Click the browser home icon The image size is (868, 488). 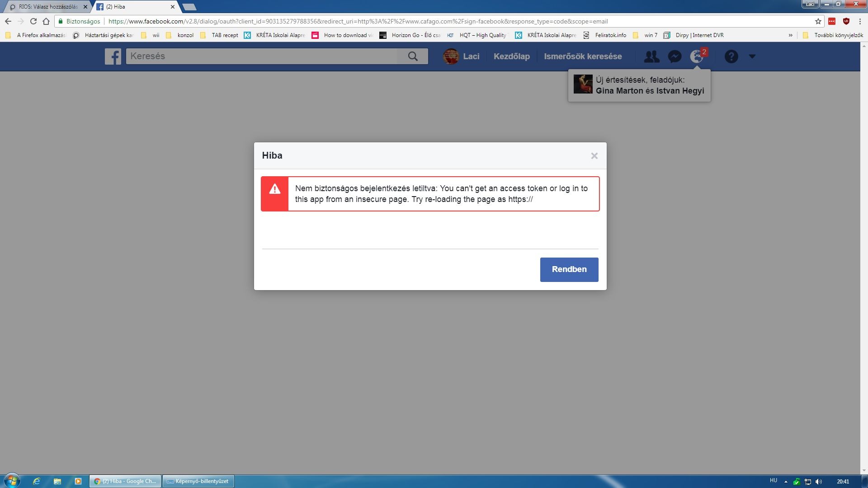pos(46,21)
